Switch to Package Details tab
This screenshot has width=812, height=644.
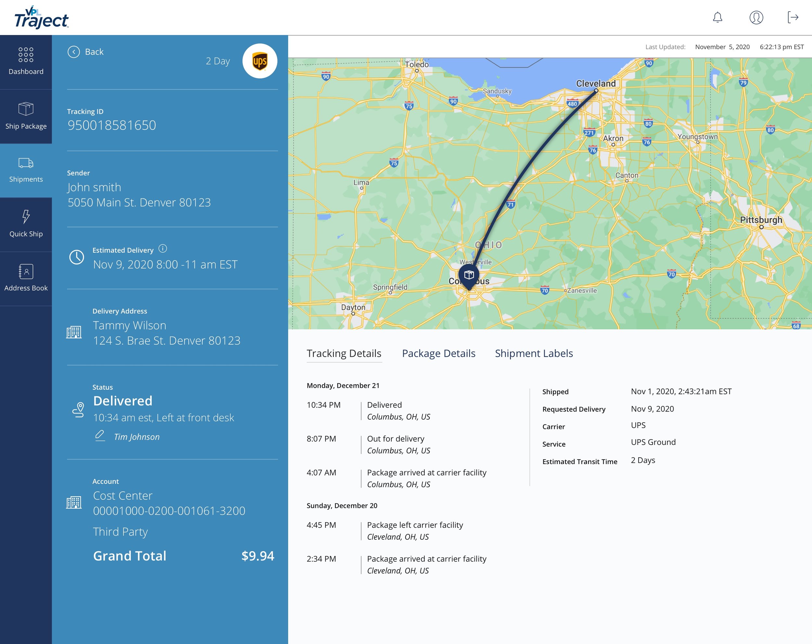[x=438, y=353]
